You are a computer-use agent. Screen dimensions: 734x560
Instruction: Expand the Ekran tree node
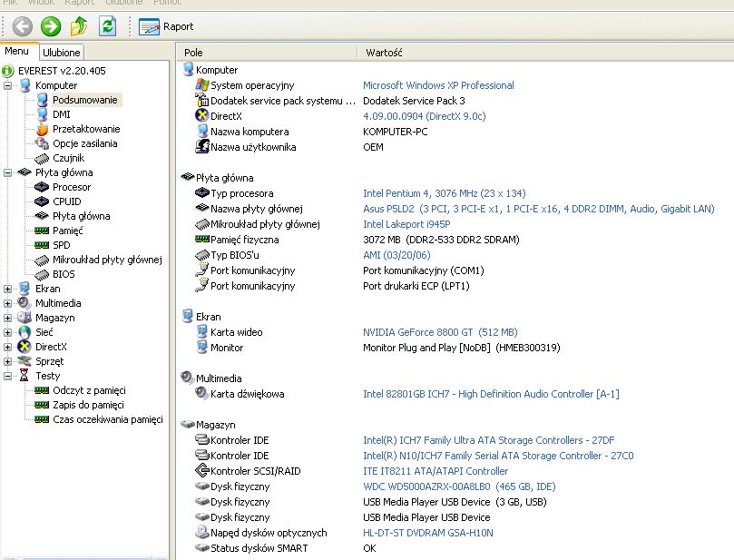[8, 289]
